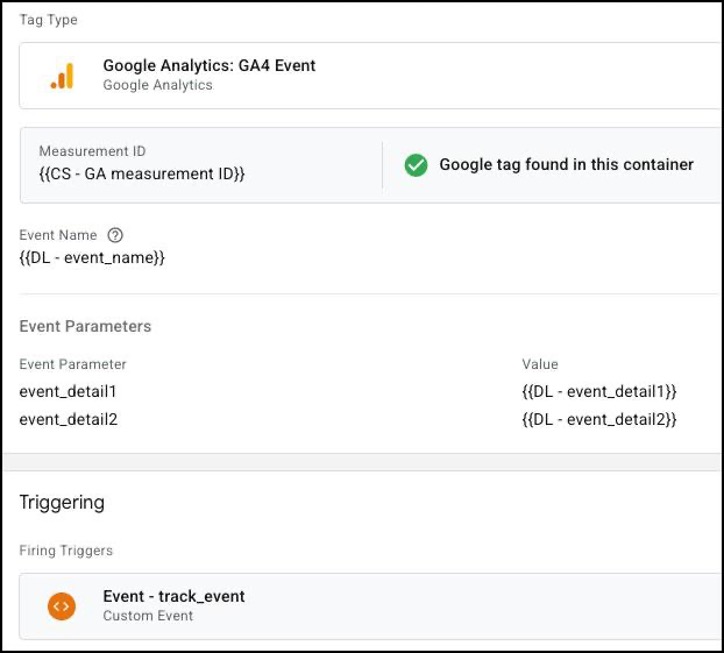
Task: Select the event_detail2 parameter name
Action: (68, 419)
